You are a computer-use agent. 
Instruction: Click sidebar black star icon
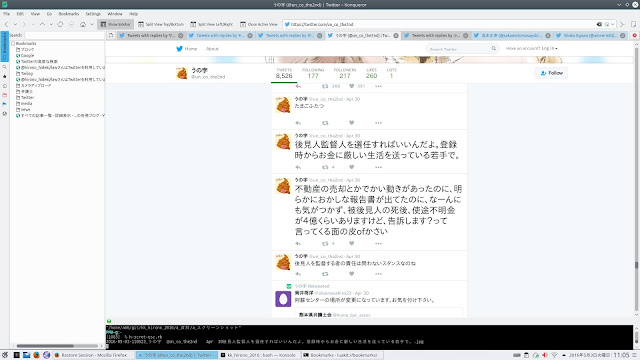click(x=4, y=76)
